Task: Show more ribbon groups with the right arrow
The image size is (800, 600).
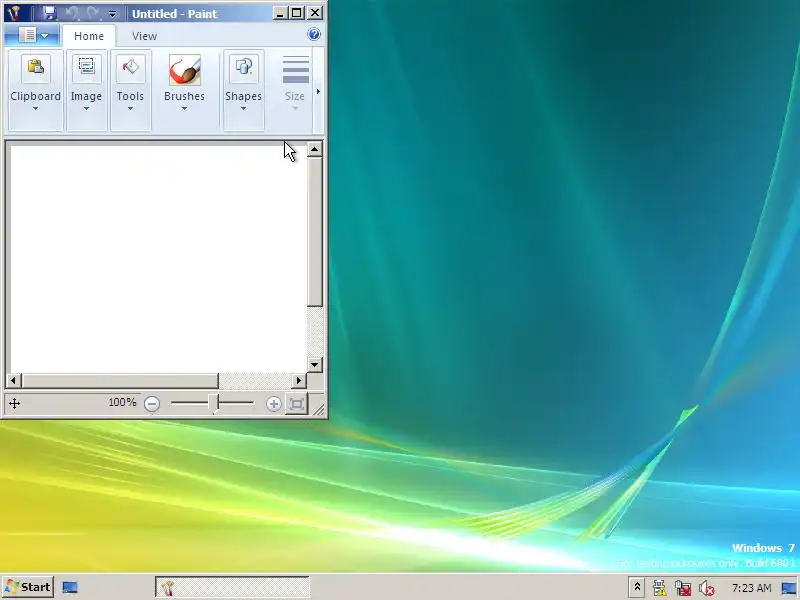Action: (x=318, y=91)
